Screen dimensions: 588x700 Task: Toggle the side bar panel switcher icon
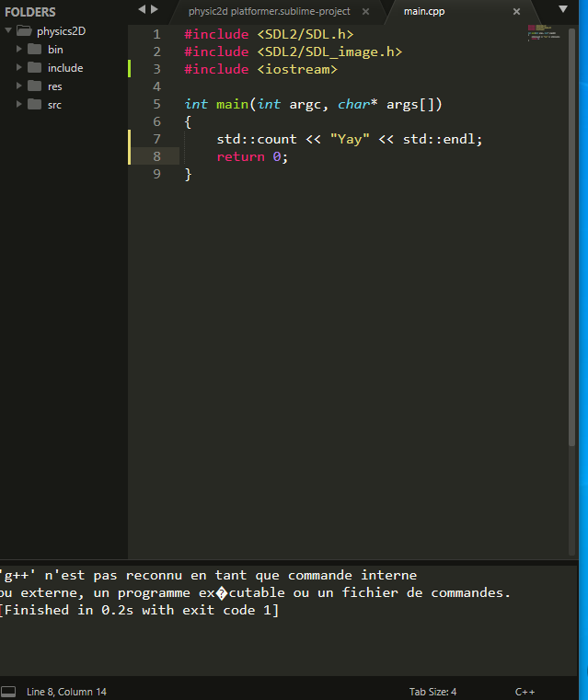8,692
